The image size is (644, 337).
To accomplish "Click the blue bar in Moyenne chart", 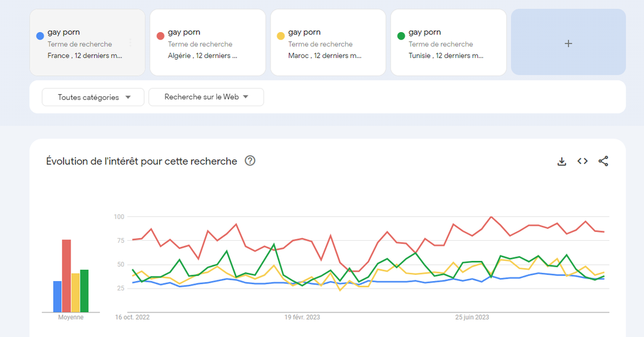I will 57,296.
